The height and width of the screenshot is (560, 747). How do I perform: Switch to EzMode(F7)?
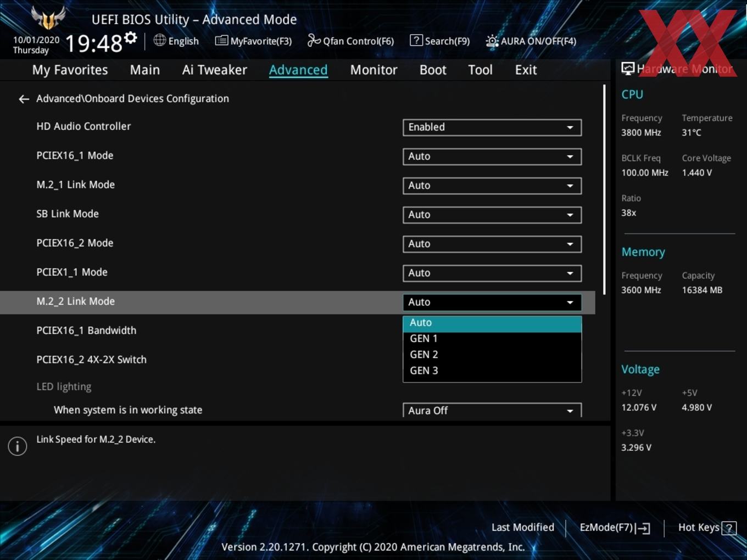coord(615,528)
